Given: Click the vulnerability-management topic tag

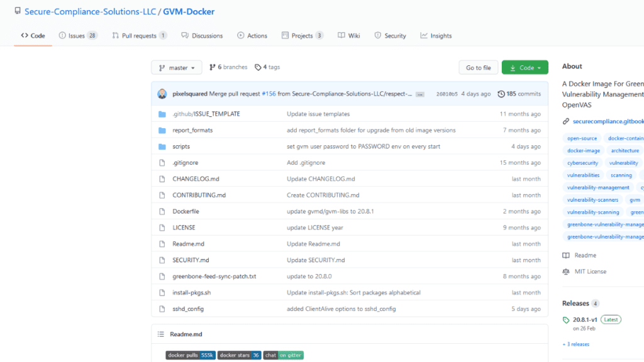Looking at the screenshot, I should tap(598, 187).
